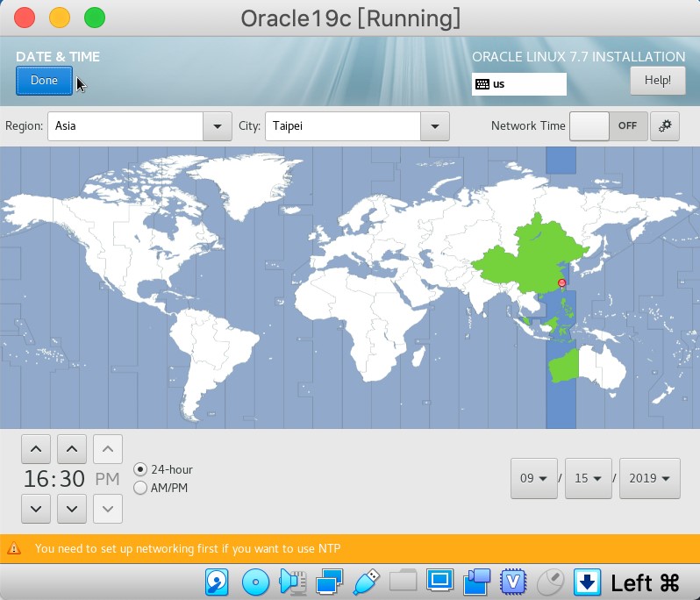Decrease the hours value
The width and height of the screenshot is (700, 600).
tap(36, 509)
